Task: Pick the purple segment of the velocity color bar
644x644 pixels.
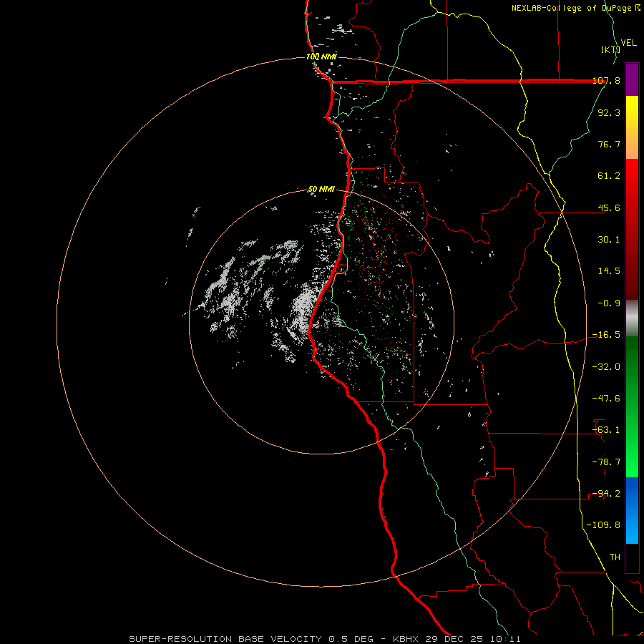Action: coord(632,79)
